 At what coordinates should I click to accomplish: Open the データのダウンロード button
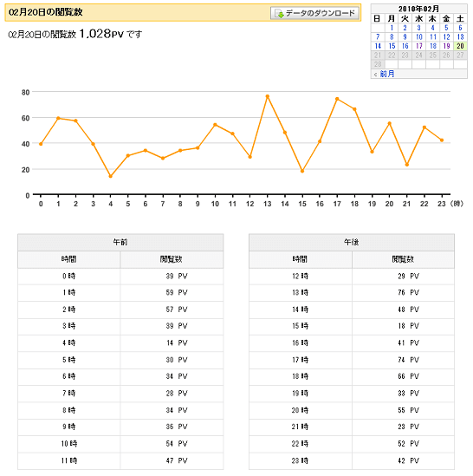314,13
